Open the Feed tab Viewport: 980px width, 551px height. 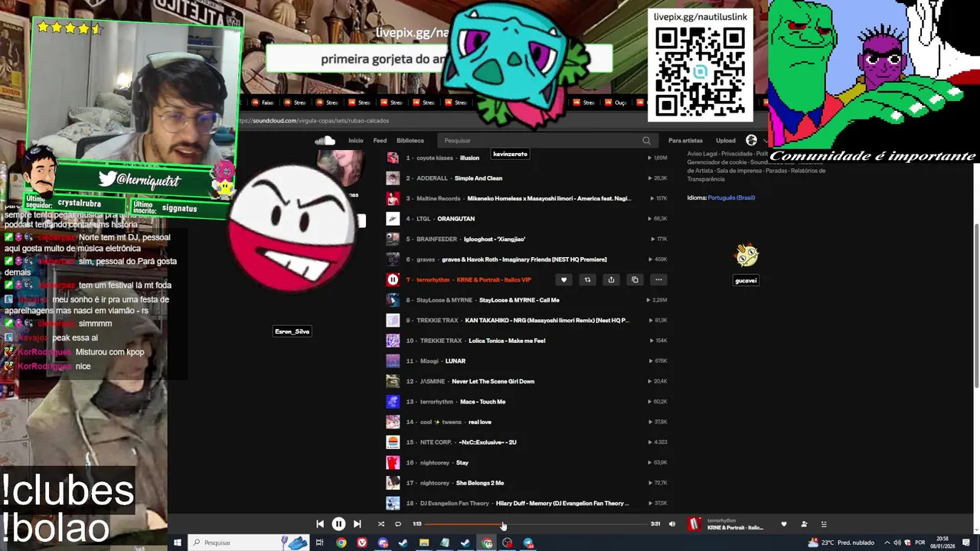(x=380, y=141)
